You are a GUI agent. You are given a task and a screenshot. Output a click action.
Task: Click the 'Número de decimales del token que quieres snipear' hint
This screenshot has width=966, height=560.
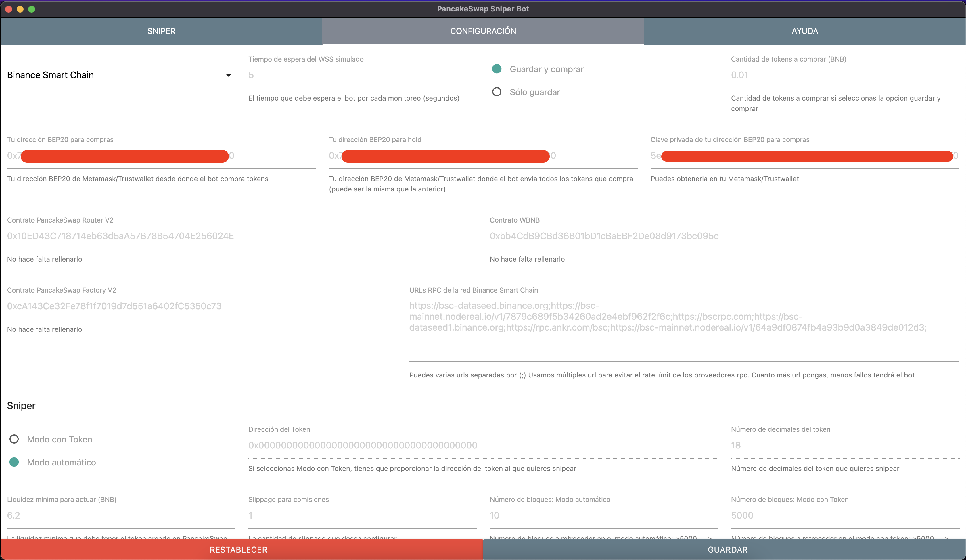pyautogui.click(x=815, y=468)
